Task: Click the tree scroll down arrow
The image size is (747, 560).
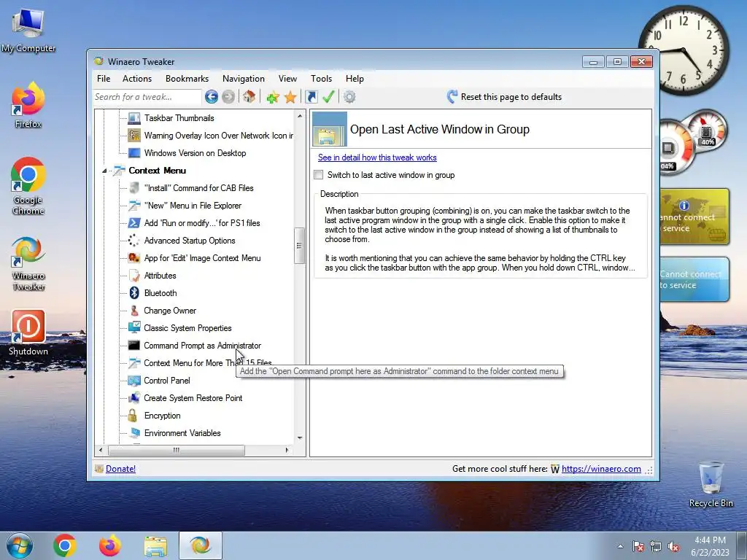Action: [300, 437]
